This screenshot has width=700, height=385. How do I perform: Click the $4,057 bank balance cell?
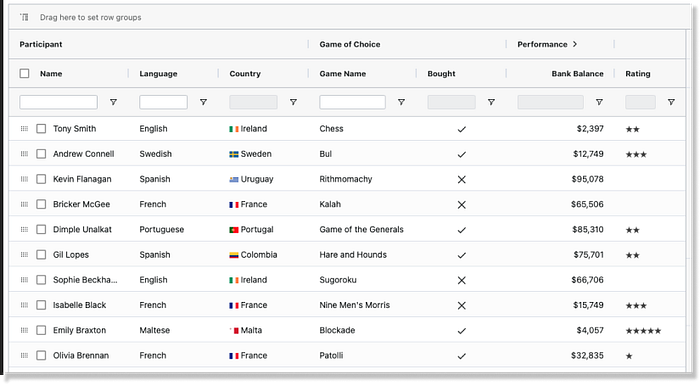(590, 331)
